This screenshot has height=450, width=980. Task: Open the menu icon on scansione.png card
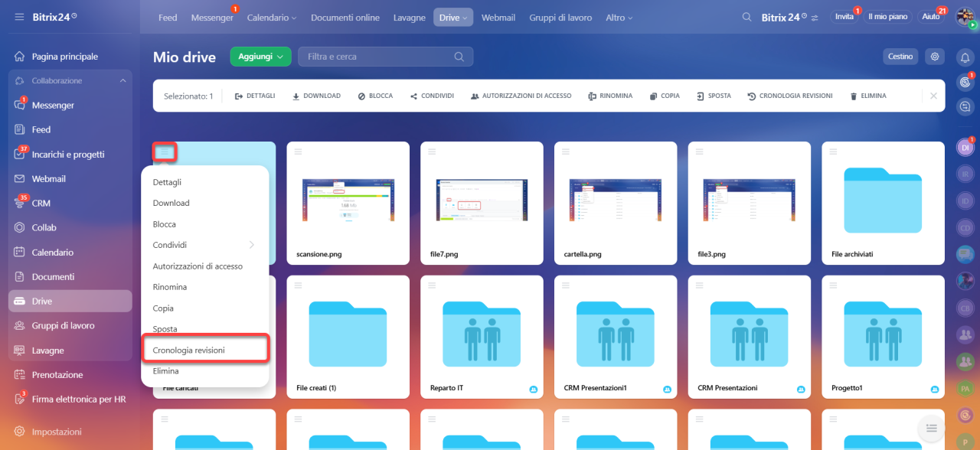coord(299,152)
